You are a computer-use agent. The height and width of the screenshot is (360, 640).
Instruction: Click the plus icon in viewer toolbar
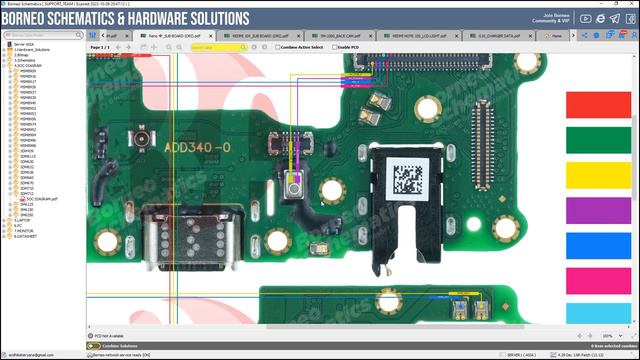click(154, 47)
